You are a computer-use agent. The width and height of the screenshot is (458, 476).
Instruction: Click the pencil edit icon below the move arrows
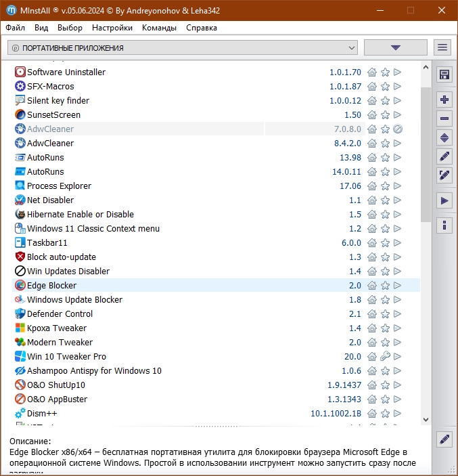tap(444, 156)
